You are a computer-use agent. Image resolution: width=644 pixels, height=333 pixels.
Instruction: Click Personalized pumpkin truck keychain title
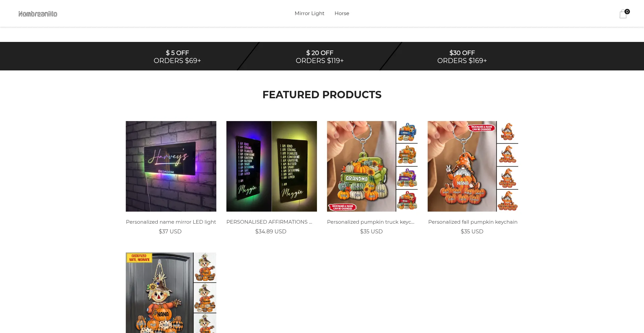pos(371,222)
